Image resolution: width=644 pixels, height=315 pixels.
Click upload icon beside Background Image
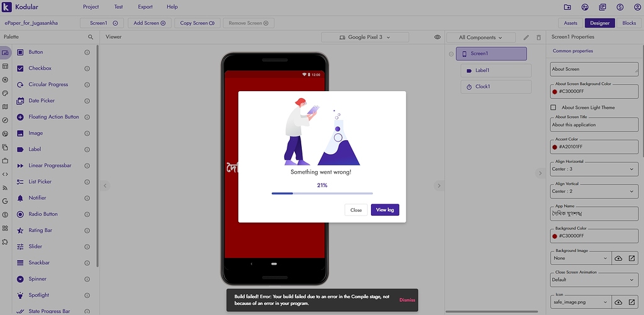pos(618,258)
